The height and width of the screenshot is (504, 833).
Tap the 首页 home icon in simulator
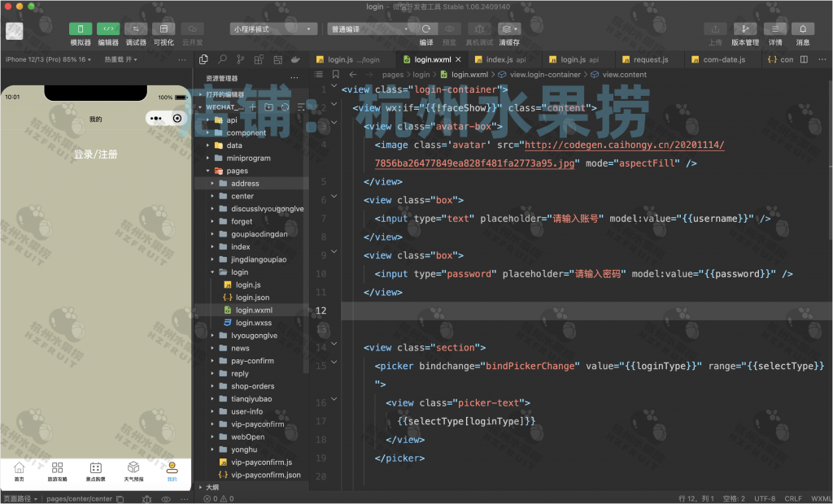tap(20, 468)
